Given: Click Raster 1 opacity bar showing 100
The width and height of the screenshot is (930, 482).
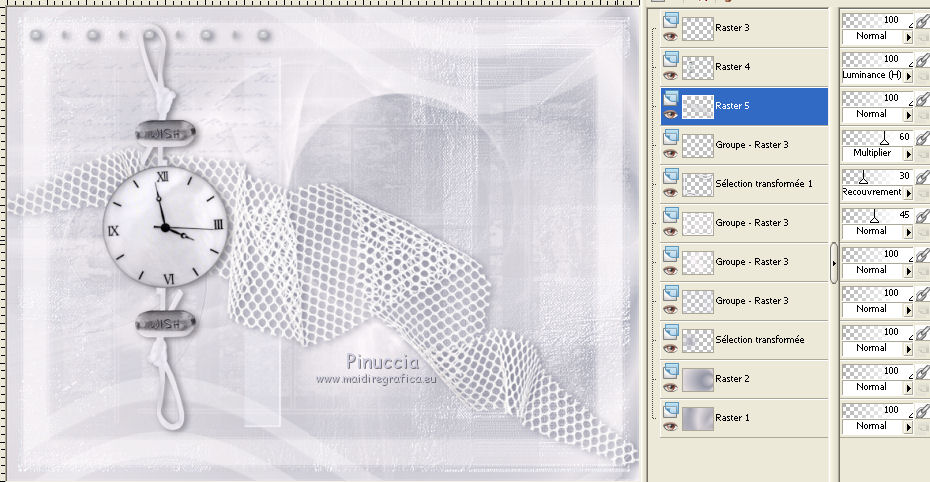Looking at the screenshot, I should tap(877, 410).
